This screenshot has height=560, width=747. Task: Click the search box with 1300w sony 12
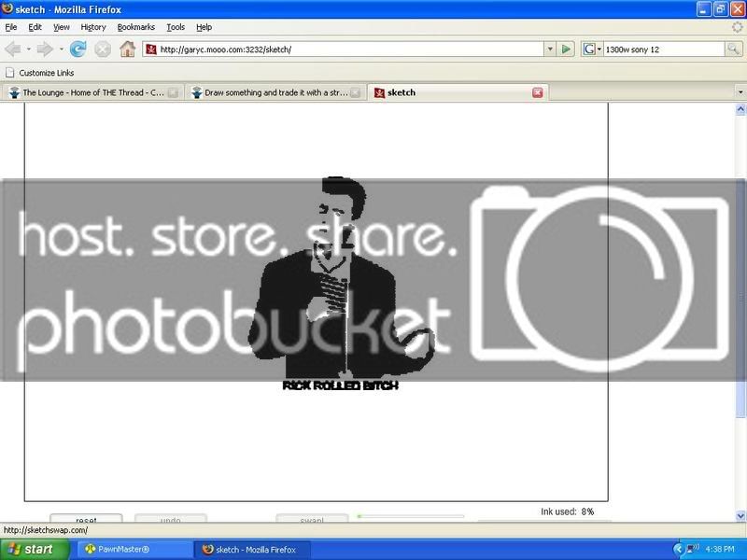click(664, 49)
